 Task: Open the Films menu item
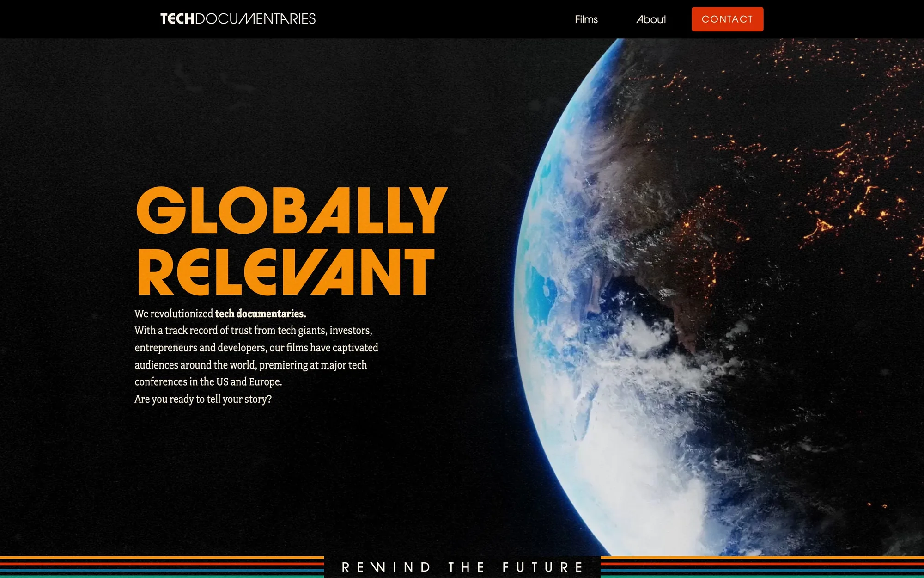click(x=586, y=19)
